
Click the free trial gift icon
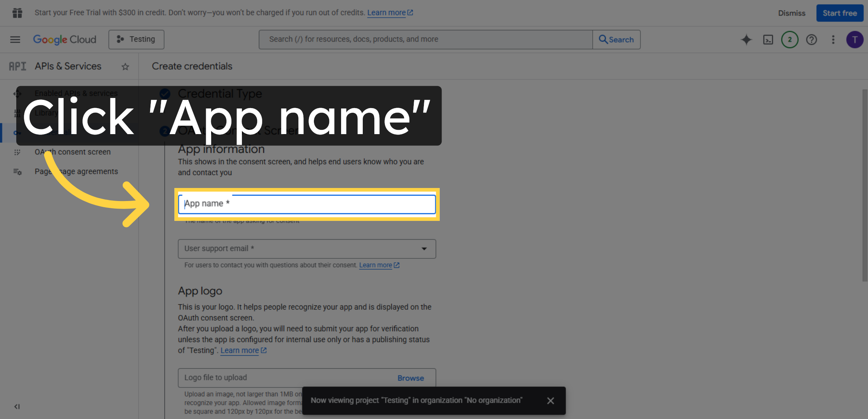tap(17, 13)
